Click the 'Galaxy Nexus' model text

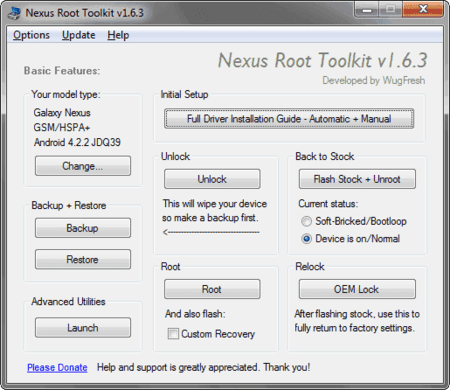click(62, 113)
